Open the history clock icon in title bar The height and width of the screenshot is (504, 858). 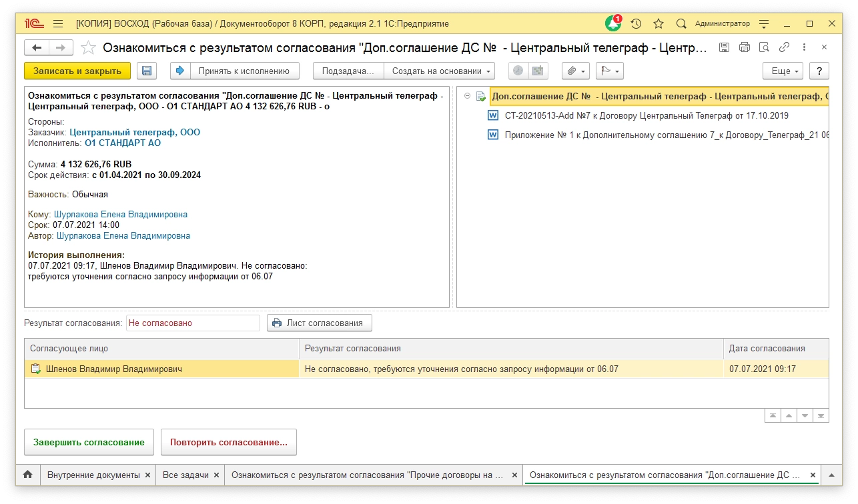pos(636,23)
